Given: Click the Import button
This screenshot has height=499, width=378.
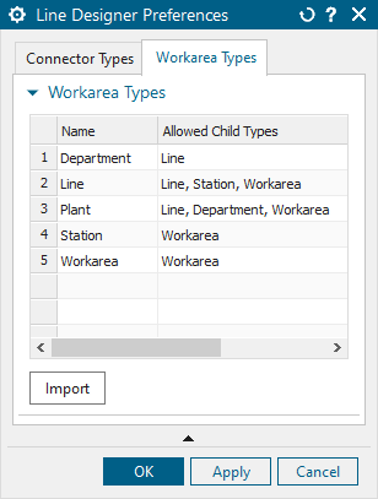Looking at the screenshot, I should [67, 388].
